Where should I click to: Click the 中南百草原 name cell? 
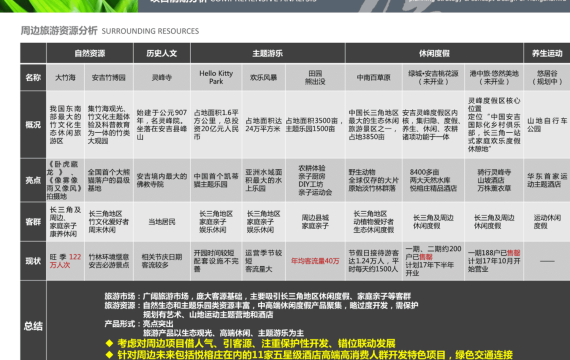[x=374, y=77]
